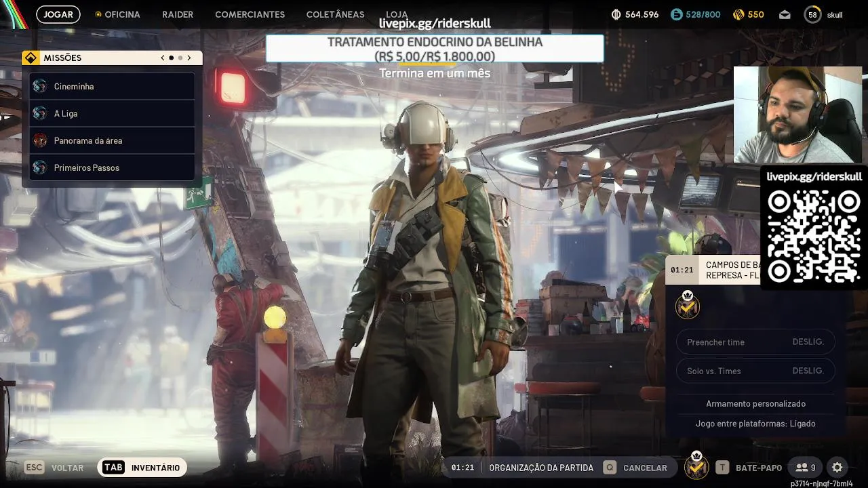Click the 01:21 timer in map panel

click(682, 270)
